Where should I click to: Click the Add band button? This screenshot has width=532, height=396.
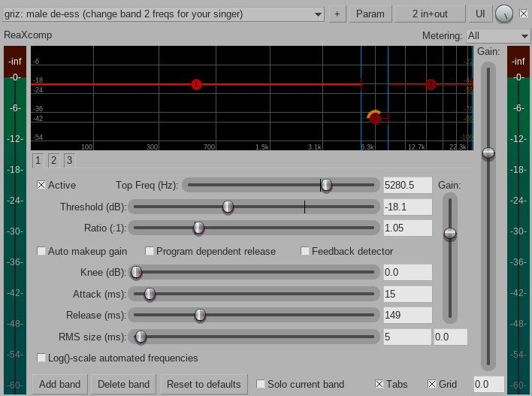click(59, 384)
